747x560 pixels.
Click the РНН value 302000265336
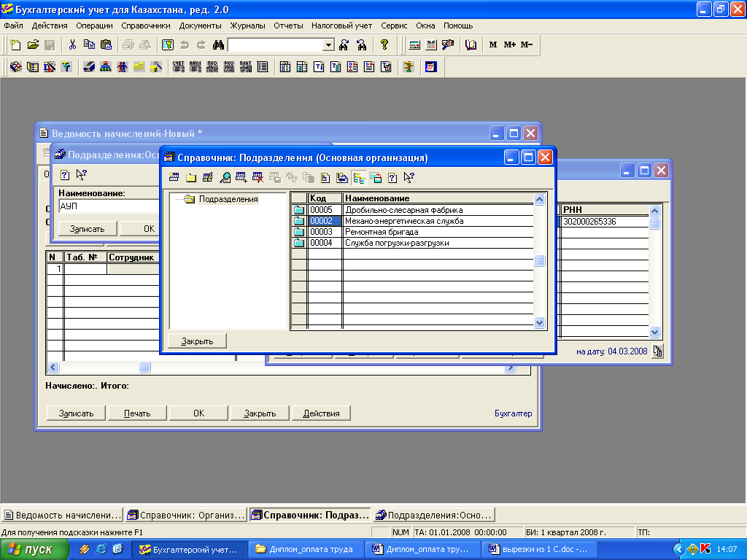pos(589,222)
